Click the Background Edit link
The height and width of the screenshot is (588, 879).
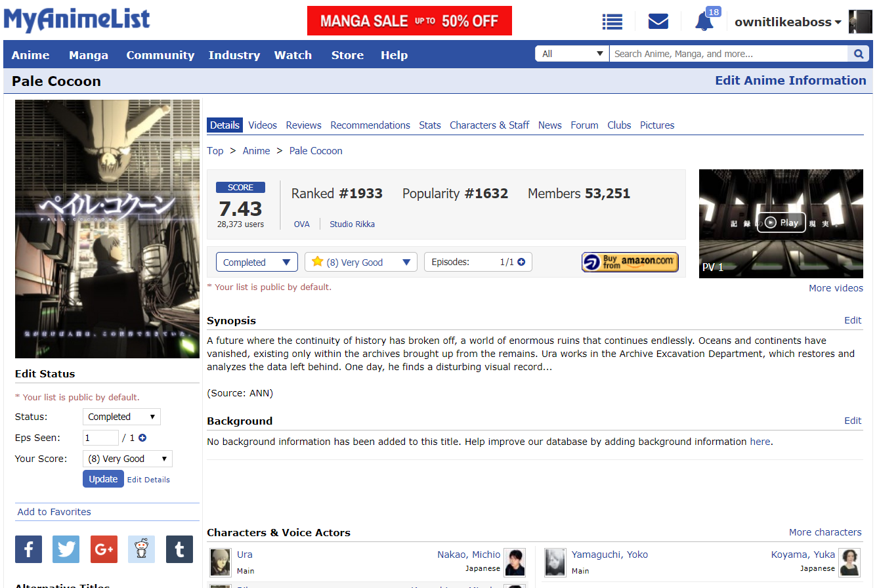pos(853,421)
